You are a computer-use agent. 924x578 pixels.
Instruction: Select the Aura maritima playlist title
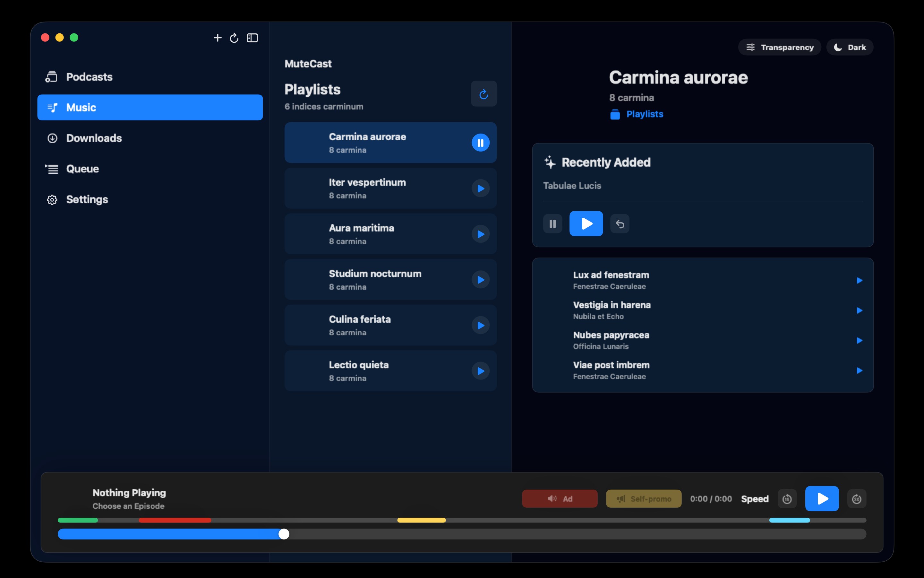point(361,228)
